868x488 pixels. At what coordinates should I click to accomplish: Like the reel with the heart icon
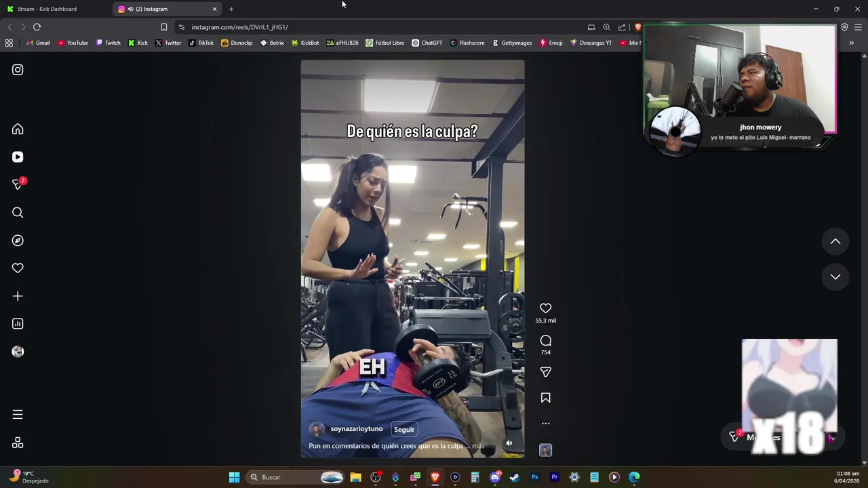click(x=545, y=308)
